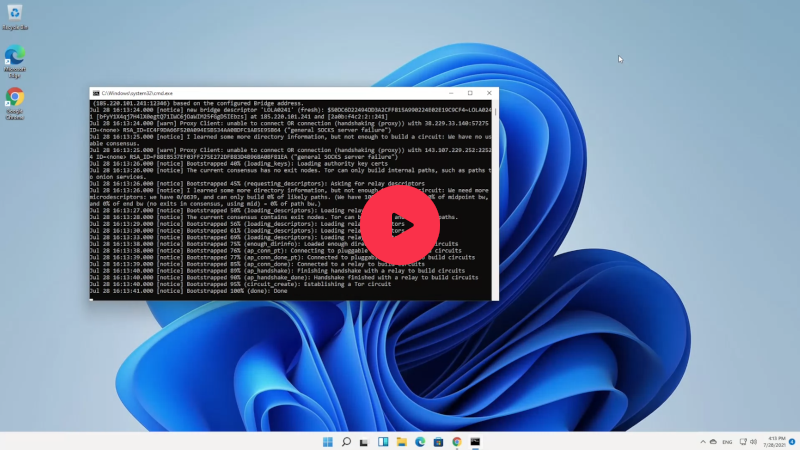Open the clock and date flyout
800x450 pixels.
click(776, 441)
